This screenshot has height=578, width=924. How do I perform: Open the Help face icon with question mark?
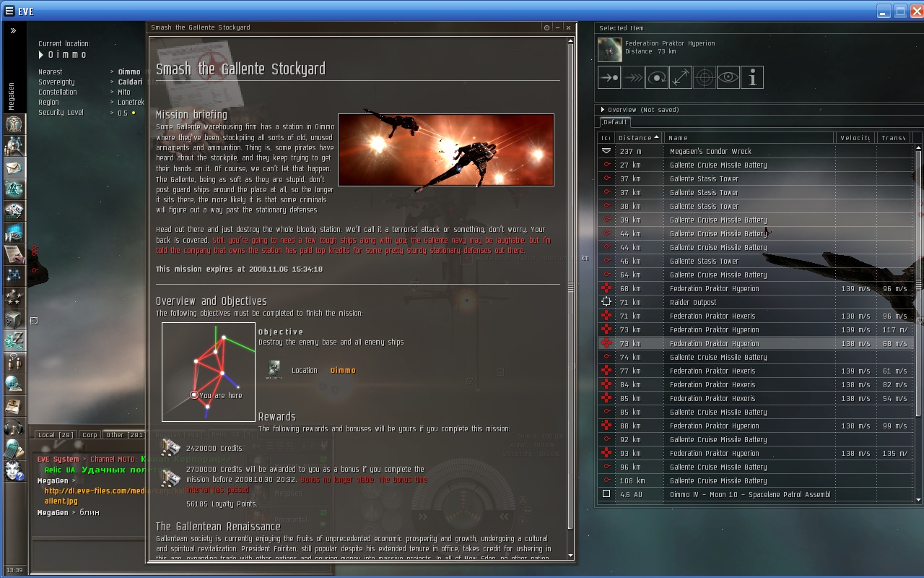click(x=14, y=470)
